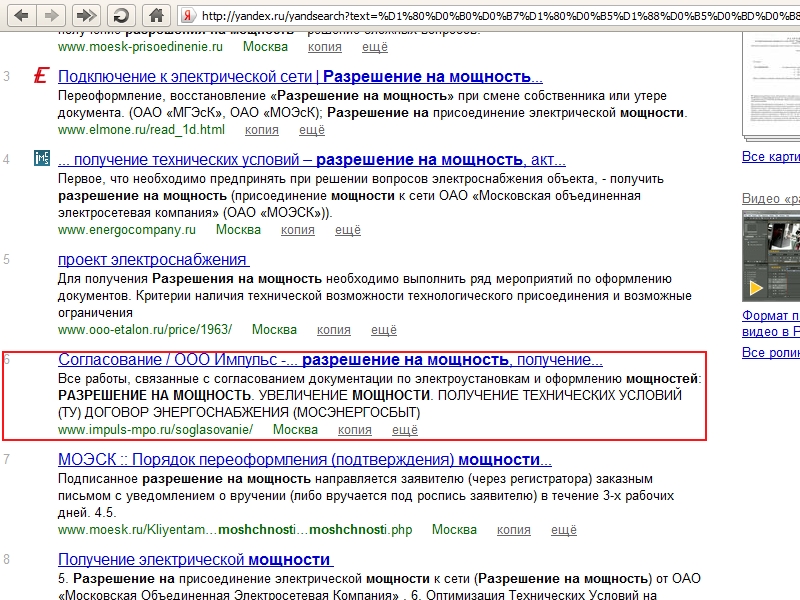The height and width of the screenshot is (600, 800).
Task: Click 'копия' link for moesk.ru result
Action: coord(514,530)
